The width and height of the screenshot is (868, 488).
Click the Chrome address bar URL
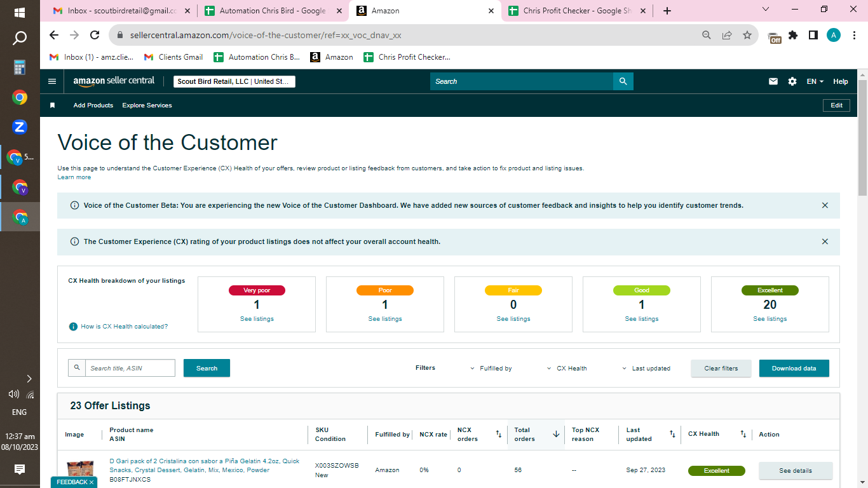click(266, 35)
